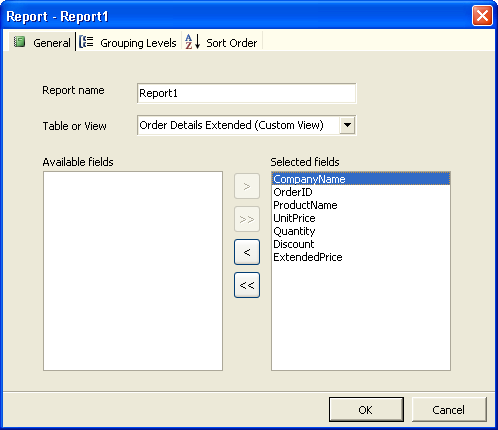Click the green General tab icon
Image resolution: width=498 pixels, height=430 pixels.
(19, 42)
